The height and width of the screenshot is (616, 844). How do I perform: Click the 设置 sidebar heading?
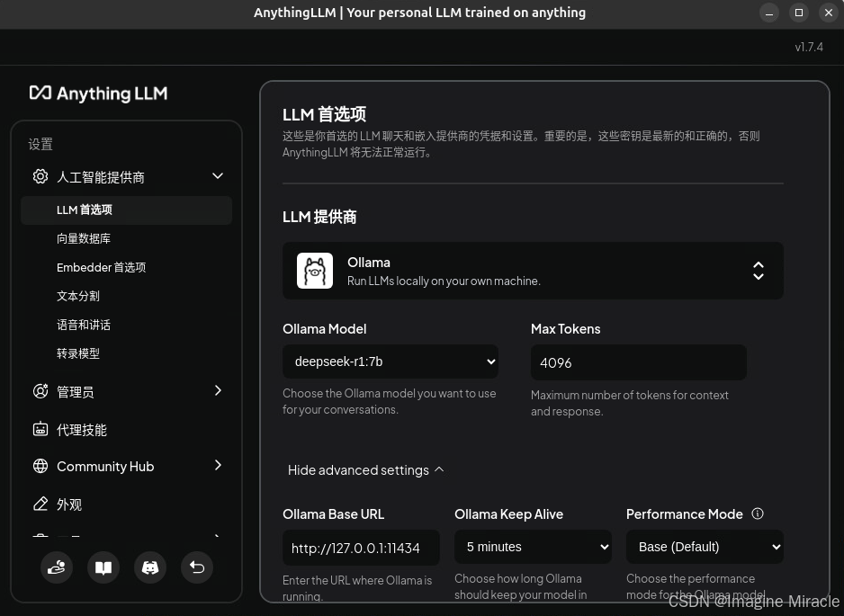click(x=40, y=144)
